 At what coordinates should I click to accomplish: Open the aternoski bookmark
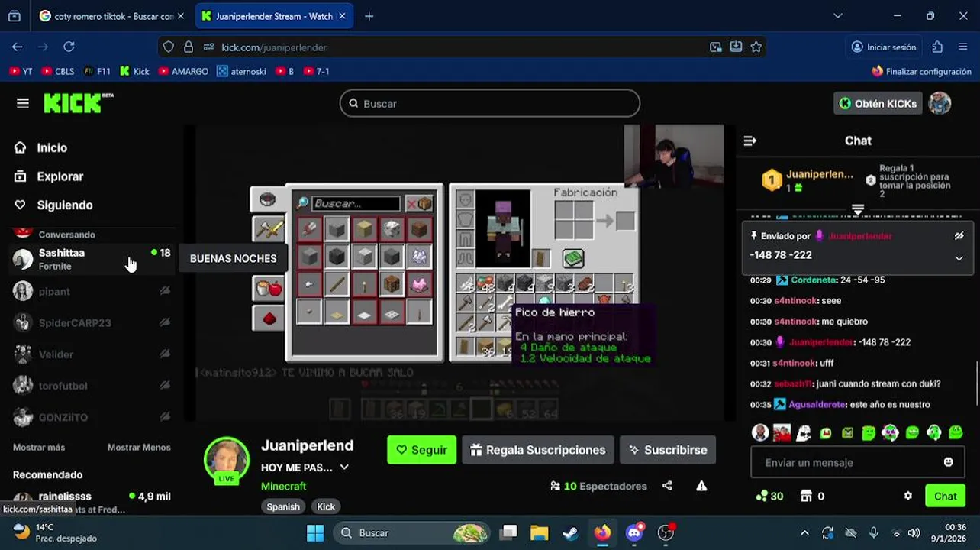pos(241,71)
